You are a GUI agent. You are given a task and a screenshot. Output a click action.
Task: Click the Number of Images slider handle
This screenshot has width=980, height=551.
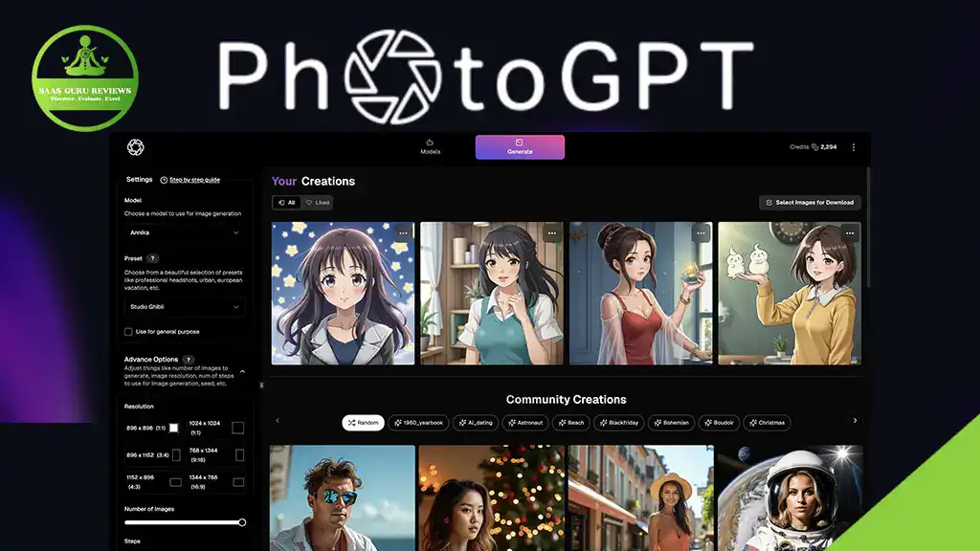(242, 522)
